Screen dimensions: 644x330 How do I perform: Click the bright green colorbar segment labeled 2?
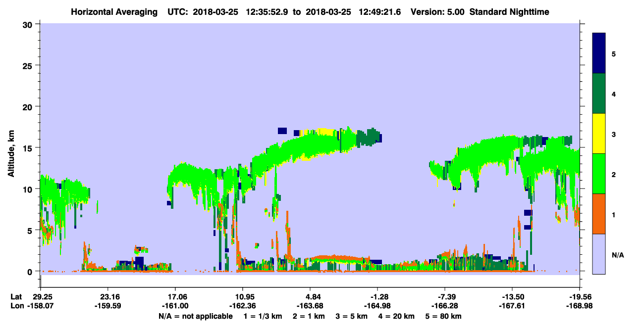click(x=599, y=174)
